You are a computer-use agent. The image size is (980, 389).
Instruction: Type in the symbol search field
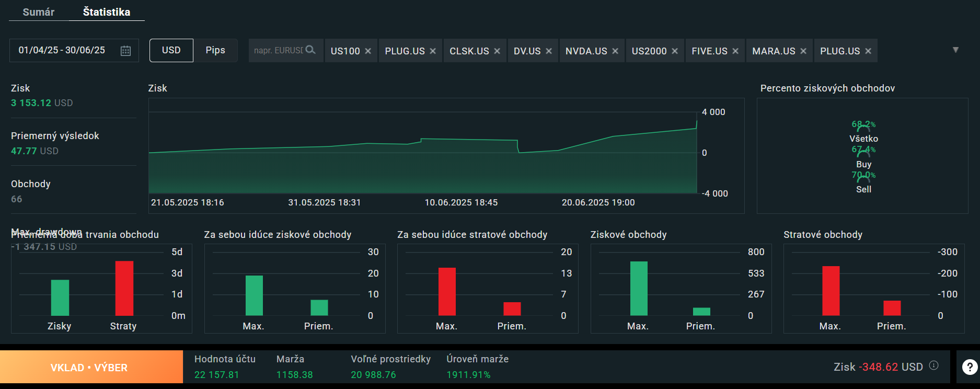tap(278, 51)
